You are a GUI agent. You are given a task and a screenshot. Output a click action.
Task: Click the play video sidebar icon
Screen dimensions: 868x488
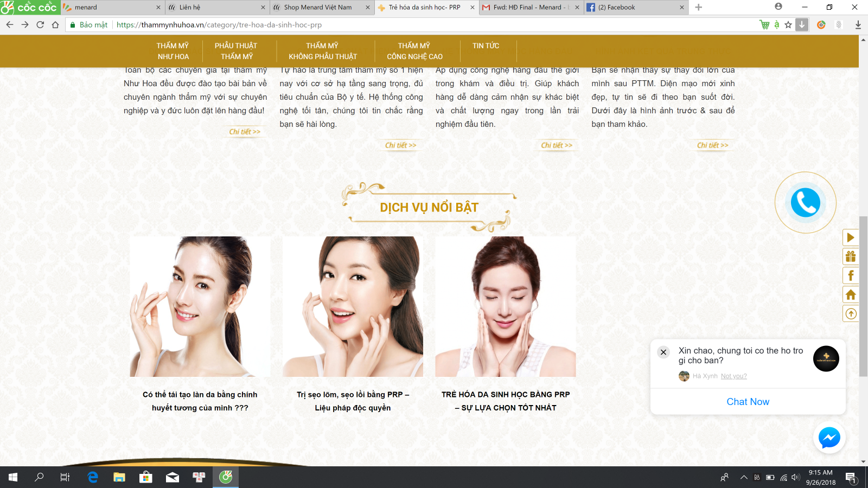850,237
